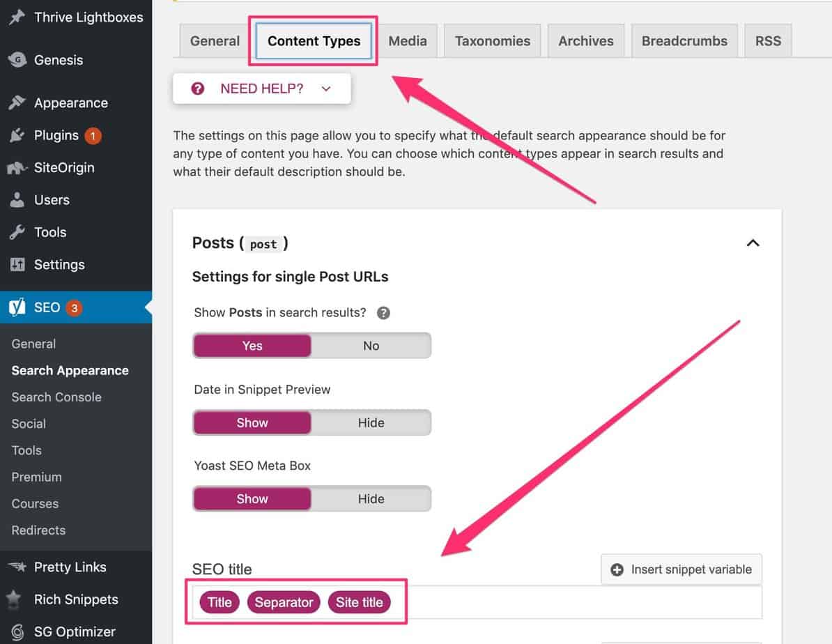The height and width of the screenshot is (644, 832).
Task: Click the Plugins plug icon
Action: pyautogui.click(x=17, y=135)
